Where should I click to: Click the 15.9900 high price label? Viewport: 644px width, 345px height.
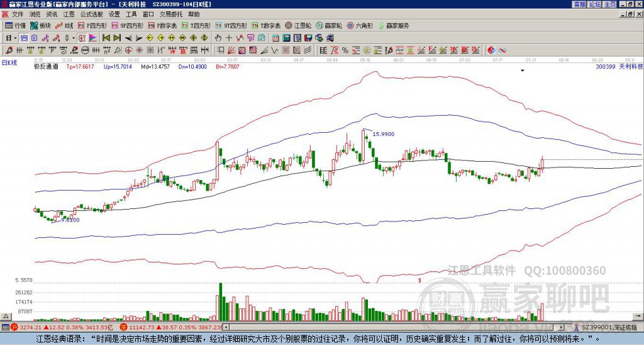tap(383, 134)
